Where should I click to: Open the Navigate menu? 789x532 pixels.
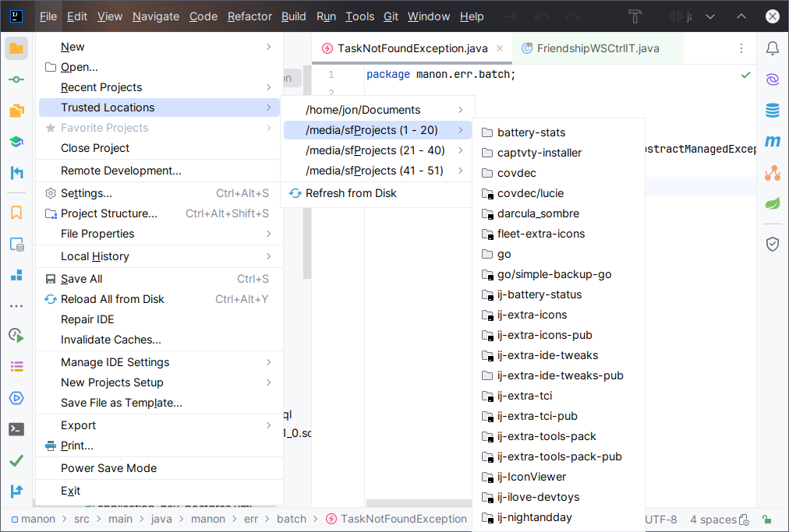155,16
